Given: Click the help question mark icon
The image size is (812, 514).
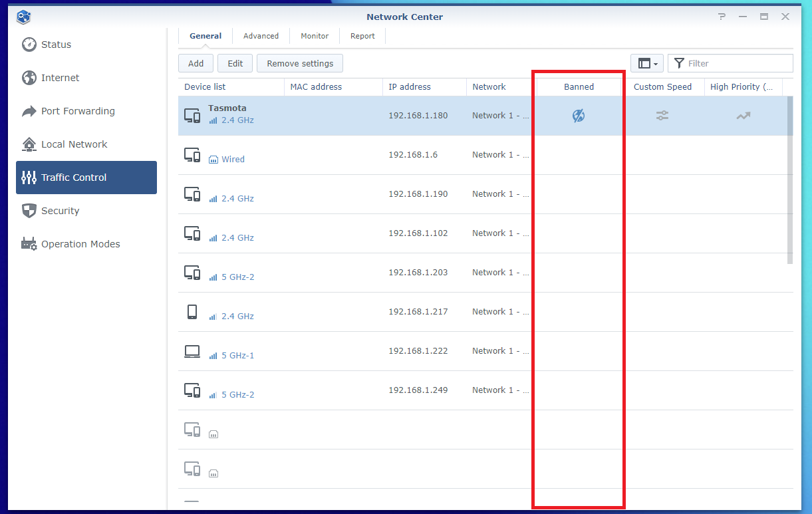Looking at the screenshot, I should tap(722, 17).
